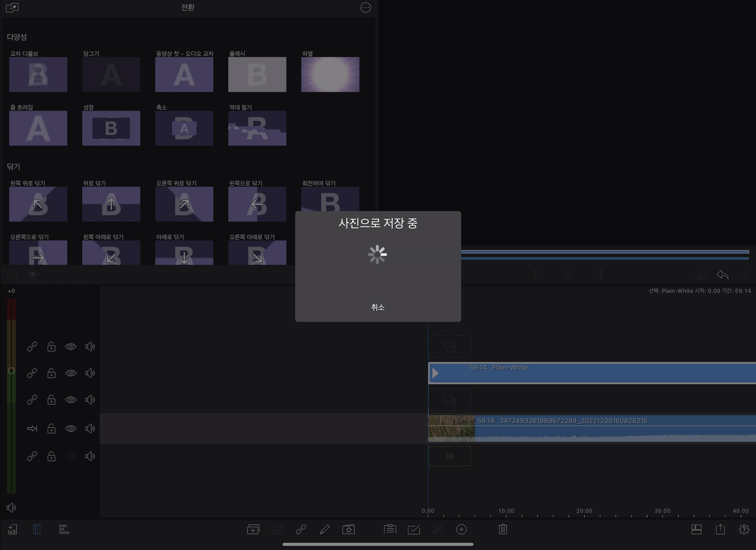Screen dimensions: 756x550
Task: Click the trash delete icon
Action: tap(503, 529)
